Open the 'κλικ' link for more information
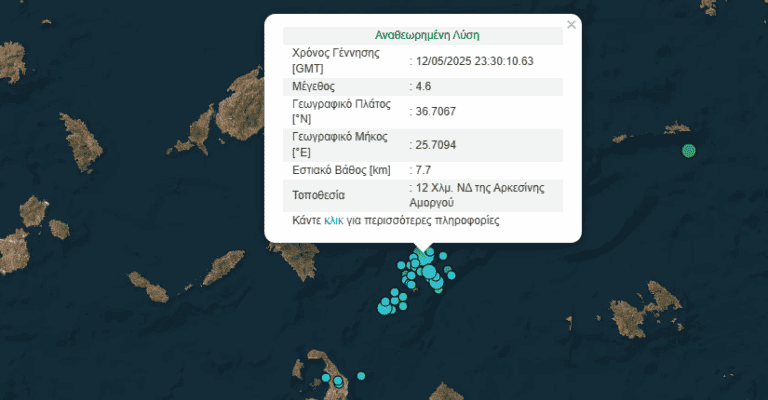The height and width of the screenshot is (400, 768). (336, 220)
